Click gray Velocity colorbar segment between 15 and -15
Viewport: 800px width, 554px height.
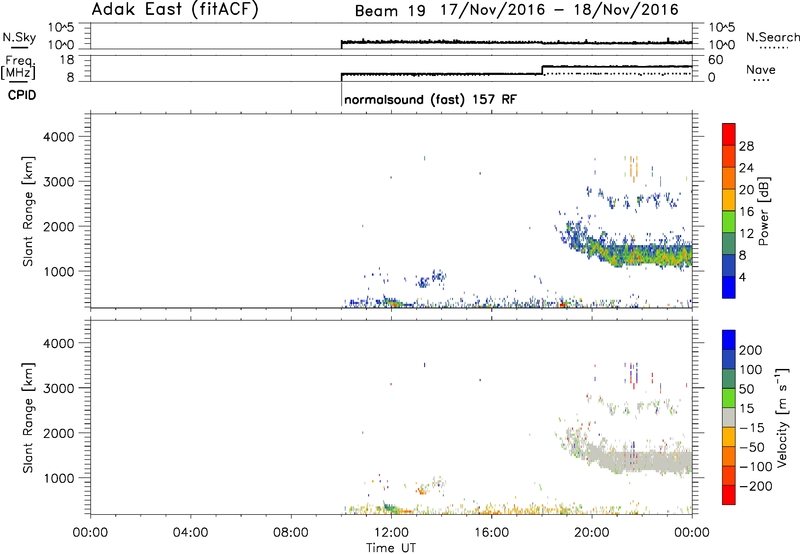coord(729,417)
